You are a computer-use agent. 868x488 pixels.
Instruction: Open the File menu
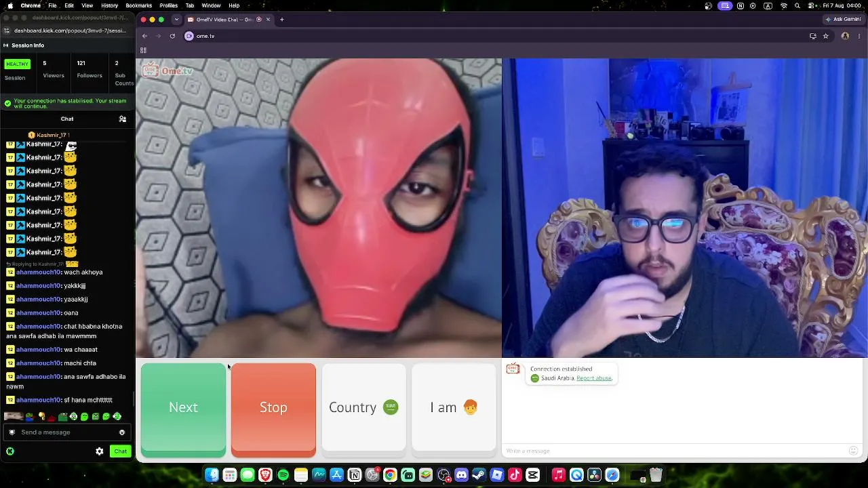pyautogui.click(x=52, y=5)
